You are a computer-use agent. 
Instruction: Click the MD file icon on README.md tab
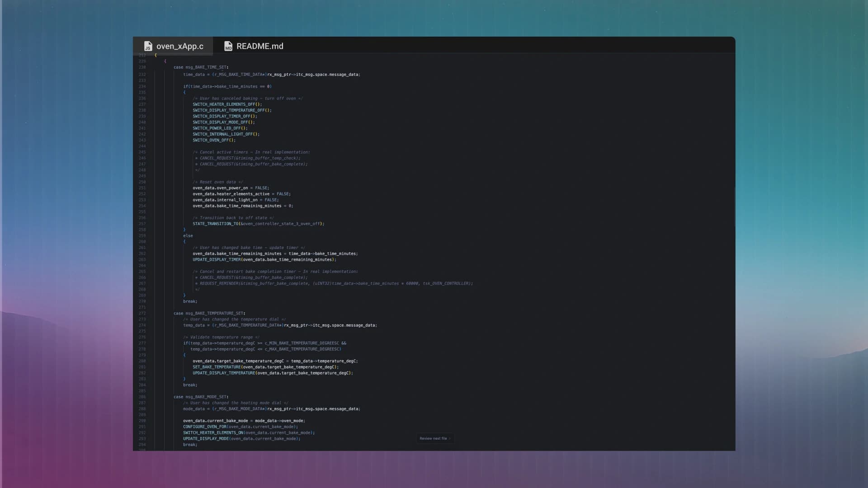[x=228, y=47]
